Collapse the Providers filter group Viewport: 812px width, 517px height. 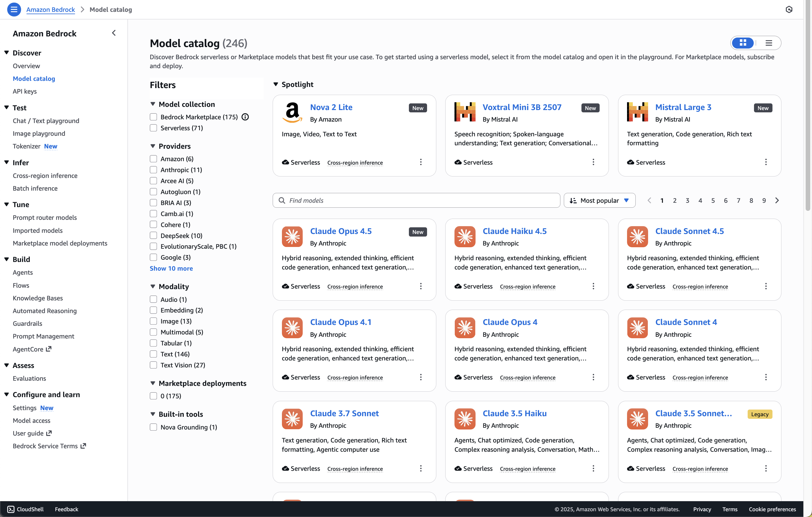click(153, 146)
